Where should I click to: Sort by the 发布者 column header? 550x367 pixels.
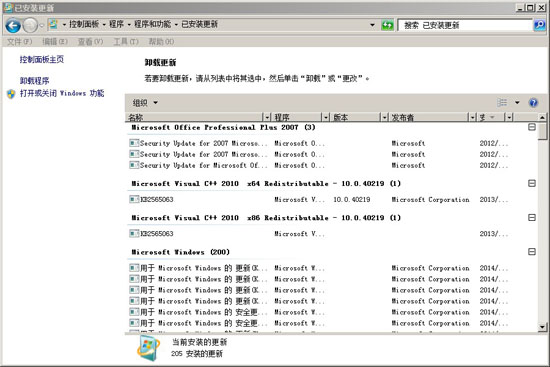pos(429,117)
